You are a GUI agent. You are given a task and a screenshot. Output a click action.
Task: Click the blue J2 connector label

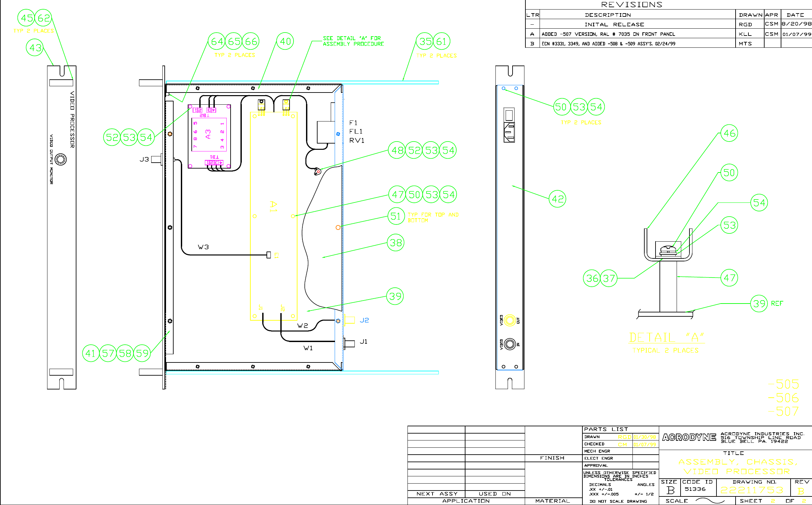(x=364, y=320)
